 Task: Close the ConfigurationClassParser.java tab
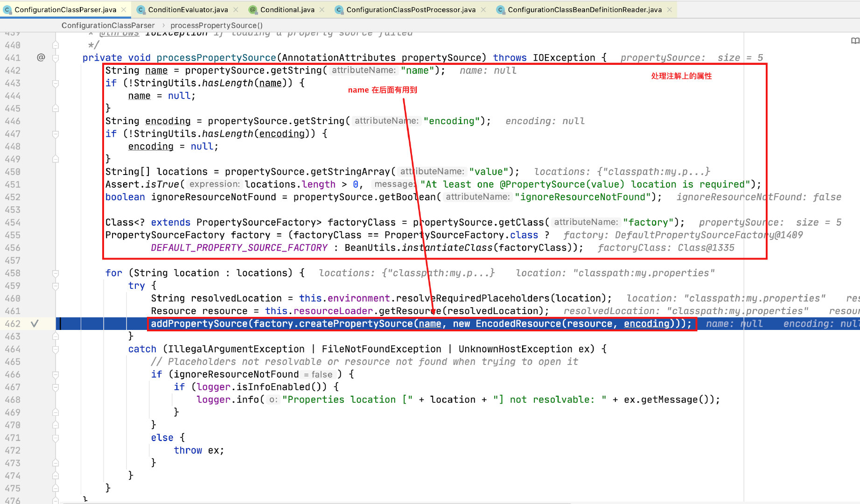click(x=124, y=9)
